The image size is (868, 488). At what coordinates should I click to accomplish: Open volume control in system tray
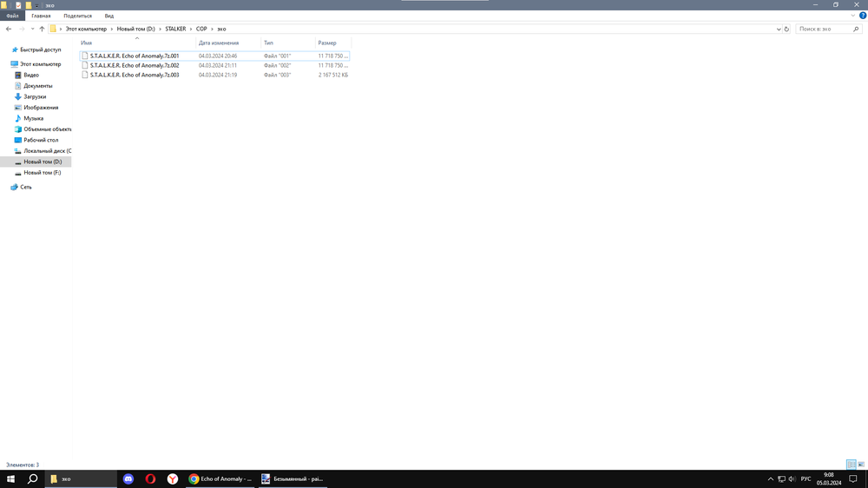(792, 479)
